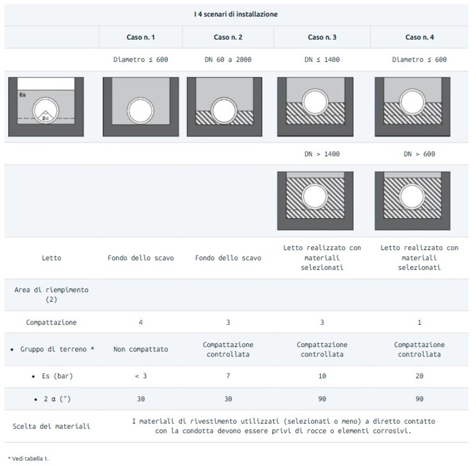Select the Caso n. 1 trench diagram
Viewport: 476px width, 467px height.
[140, 107]
